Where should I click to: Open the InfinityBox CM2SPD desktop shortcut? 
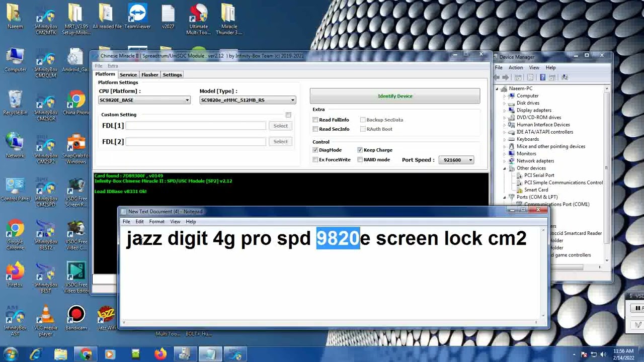46,193
